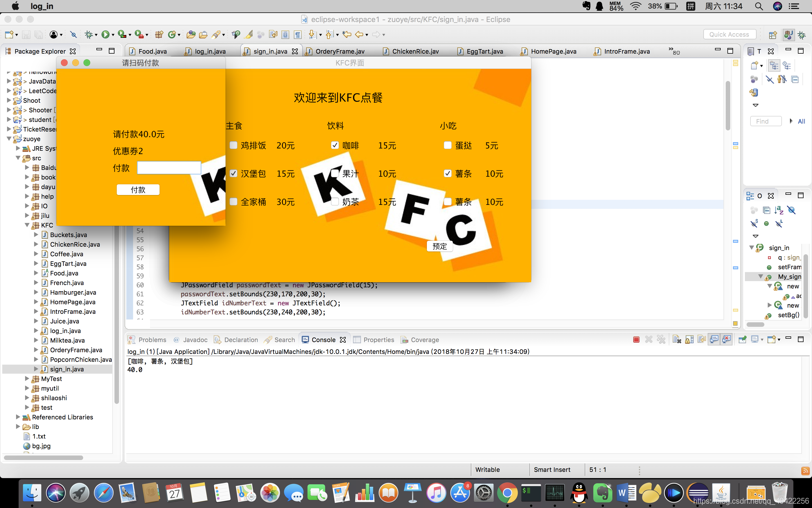This screenshot has width=812, height=508.
Task: Check the 蛋挞 checkbox
Action: click(x=448, y=145)
